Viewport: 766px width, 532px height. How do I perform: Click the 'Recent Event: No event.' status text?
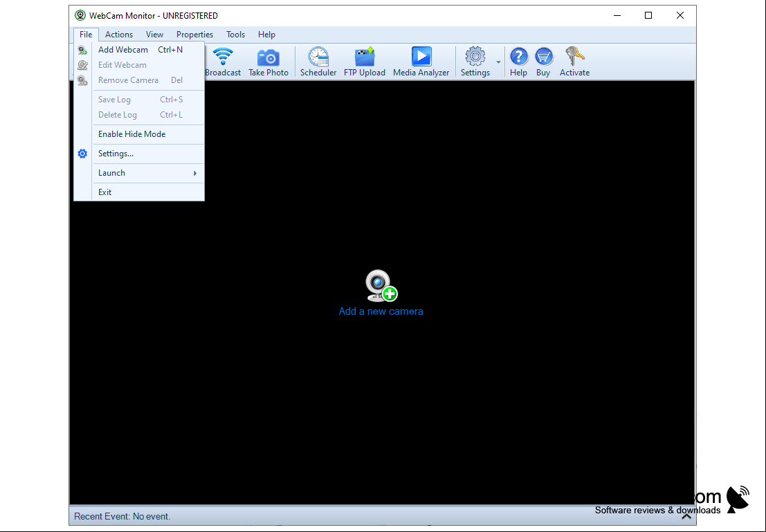coord(122,516)
